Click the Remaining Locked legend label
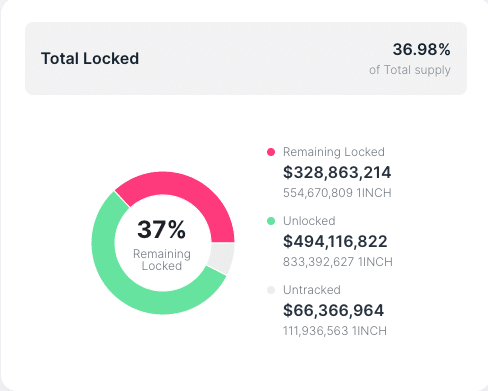The width and height of the screenshot is (488, 391). tap(334, 152)
